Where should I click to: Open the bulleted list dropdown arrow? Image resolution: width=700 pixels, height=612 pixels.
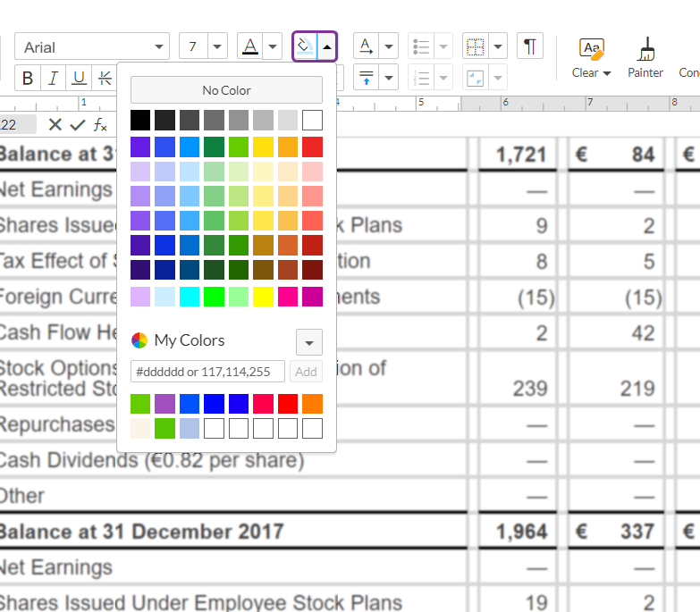443,46
